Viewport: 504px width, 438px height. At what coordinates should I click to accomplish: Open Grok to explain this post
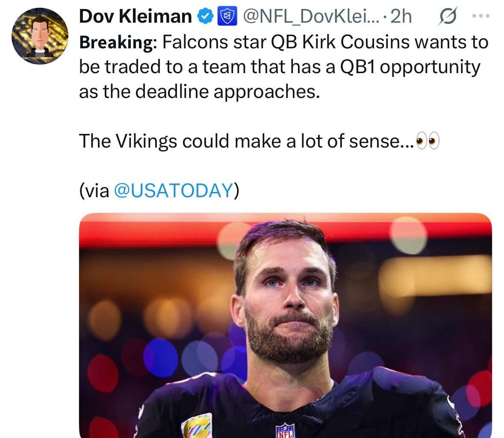pos(448,15)
